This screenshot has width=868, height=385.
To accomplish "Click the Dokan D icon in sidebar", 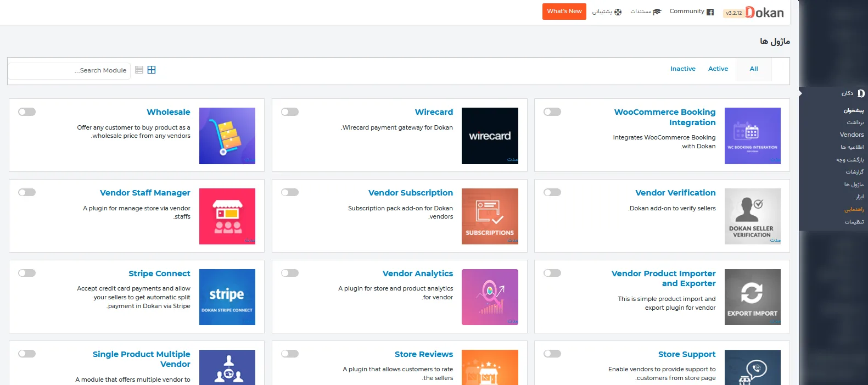I will coord(861,93).
